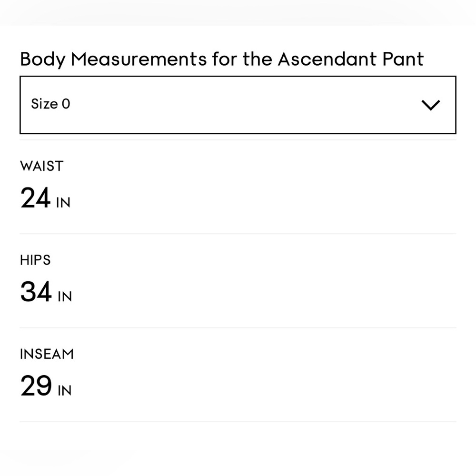Click the word 'Body' in the heading
Image resolution: width=476 pixels, height=476 pixels.
(x=43, y=59)
